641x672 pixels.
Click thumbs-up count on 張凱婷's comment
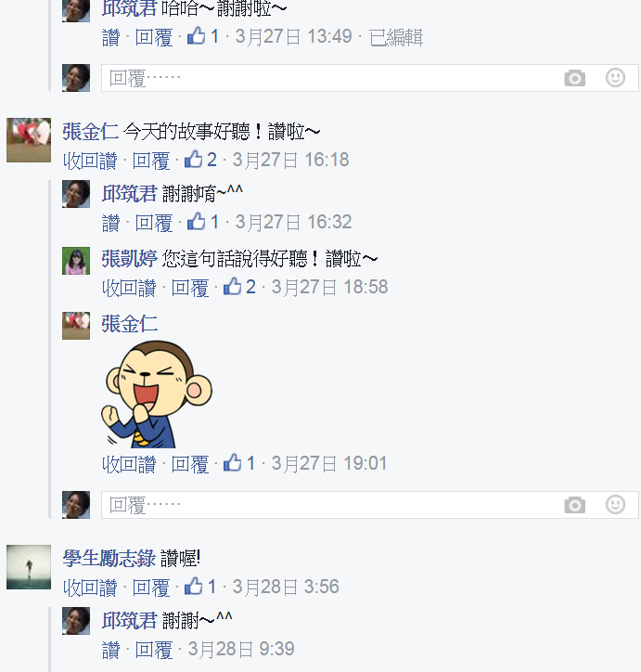pyautogui.click(x=239, y=287)
